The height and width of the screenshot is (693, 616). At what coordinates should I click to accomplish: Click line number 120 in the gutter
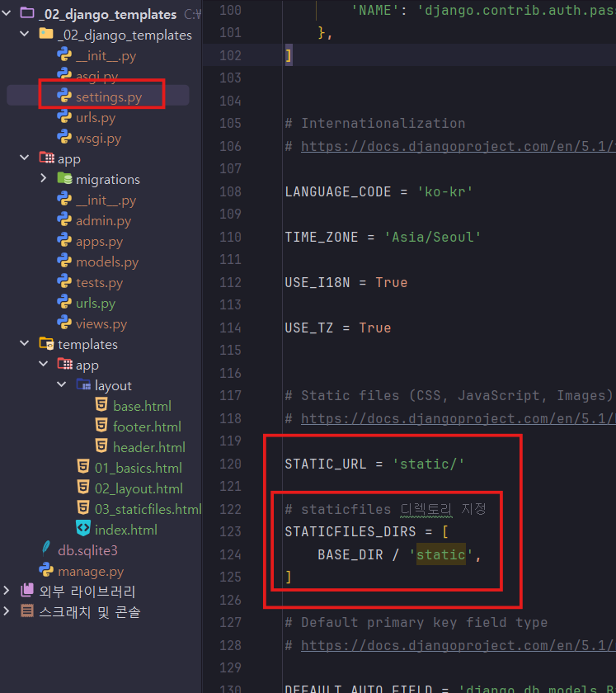pyautogui.click(x=230, y=464)
